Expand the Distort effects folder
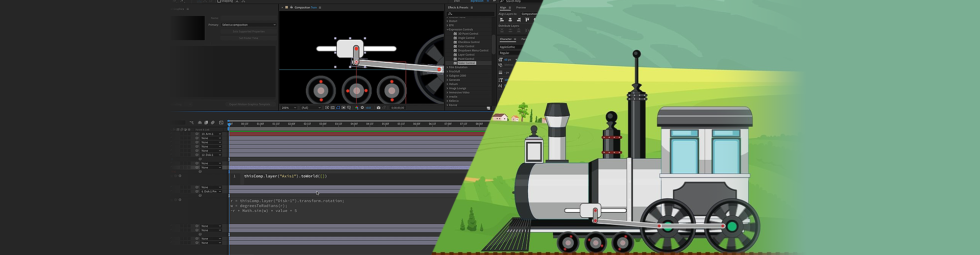This screenshot has height=255, width=980. [447, 21]
